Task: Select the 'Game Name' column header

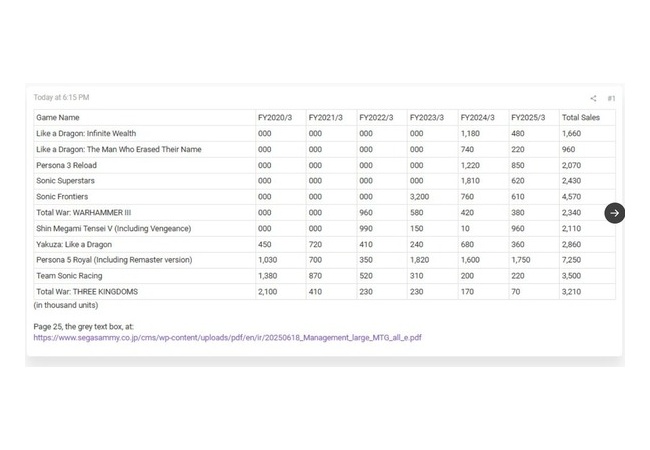Action: (58, 117)
